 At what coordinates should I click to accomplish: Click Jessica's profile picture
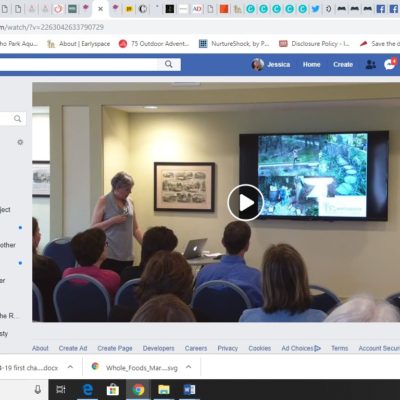[257, 64]
